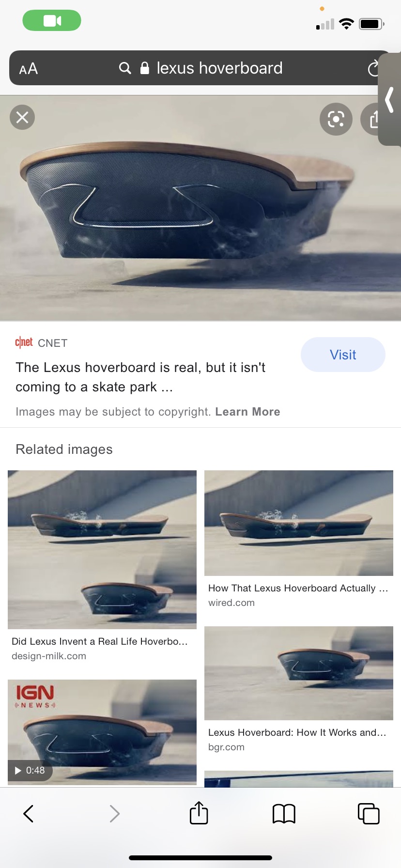Play the IGN News 0:48 video
This screenshot has width=401, height=868.
point(102,732)
